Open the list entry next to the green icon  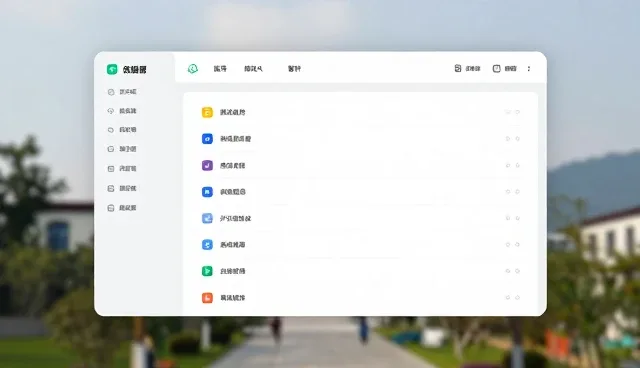[x=233, y=271]
